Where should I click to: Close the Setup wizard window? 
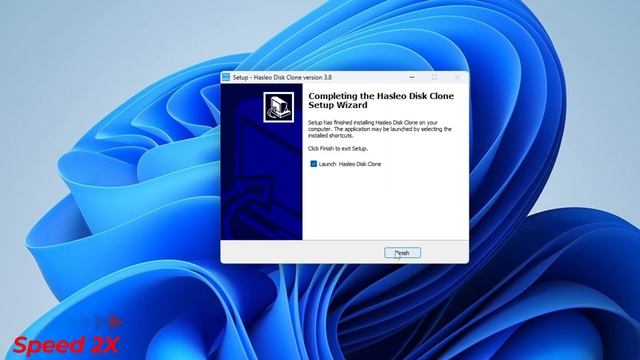(457, 77)
